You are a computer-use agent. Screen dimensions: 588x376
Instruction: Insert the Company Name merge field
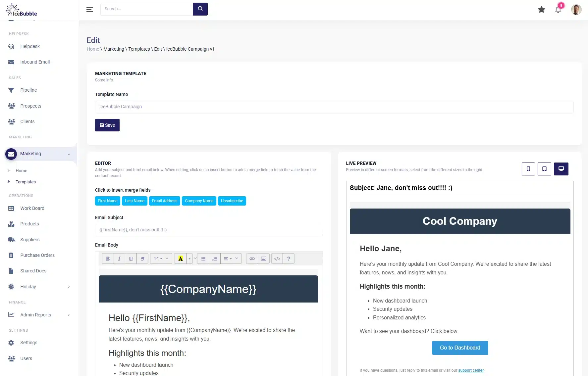point(199,201)
